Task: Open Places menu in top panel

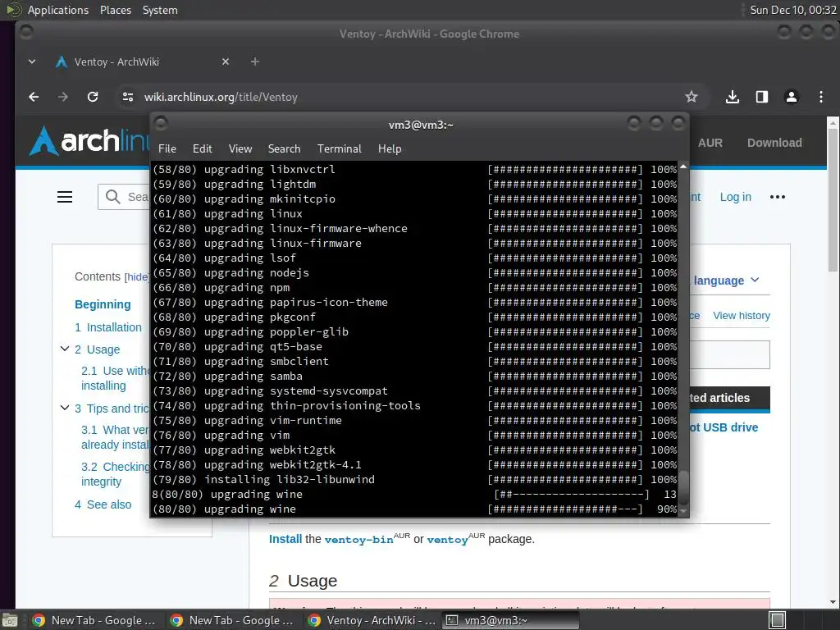Action: pos(115,10)
